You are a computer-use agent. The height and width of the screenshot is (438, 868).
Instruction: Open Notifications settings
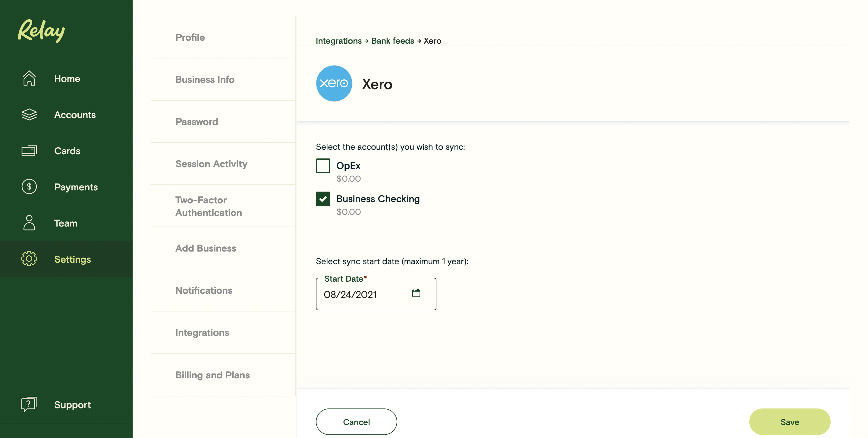pos(223,290)
